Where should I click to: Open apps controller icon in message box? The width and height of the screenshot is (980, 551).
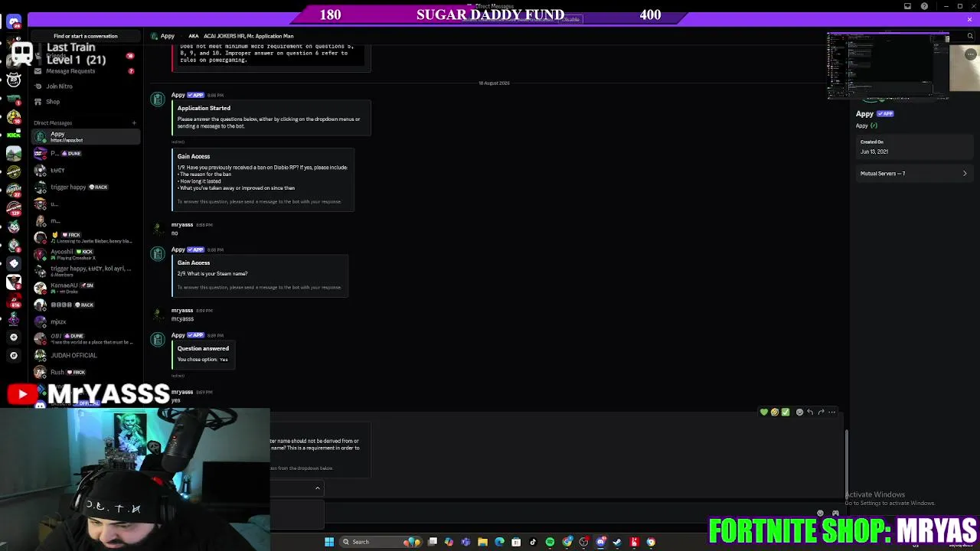835,514
